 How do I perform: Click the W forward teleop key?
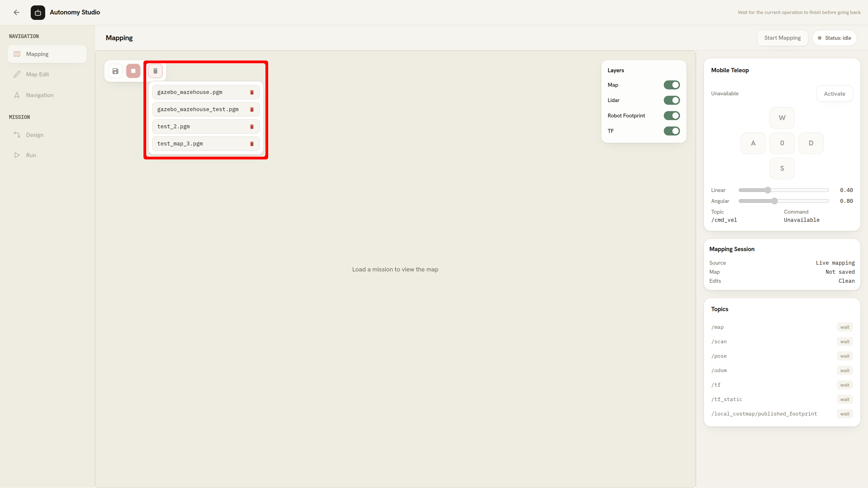tap(782, 118)
